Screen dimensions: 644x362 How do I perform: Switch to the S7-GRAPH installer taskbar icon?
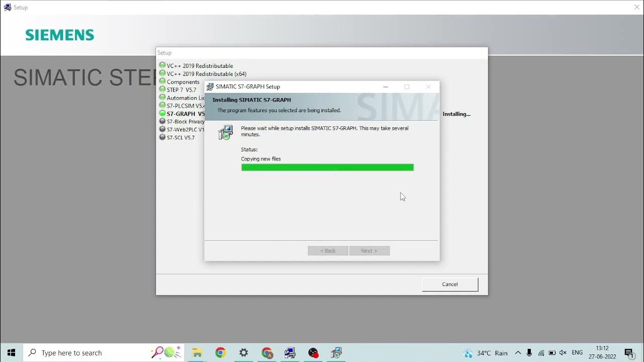(336, 352)
